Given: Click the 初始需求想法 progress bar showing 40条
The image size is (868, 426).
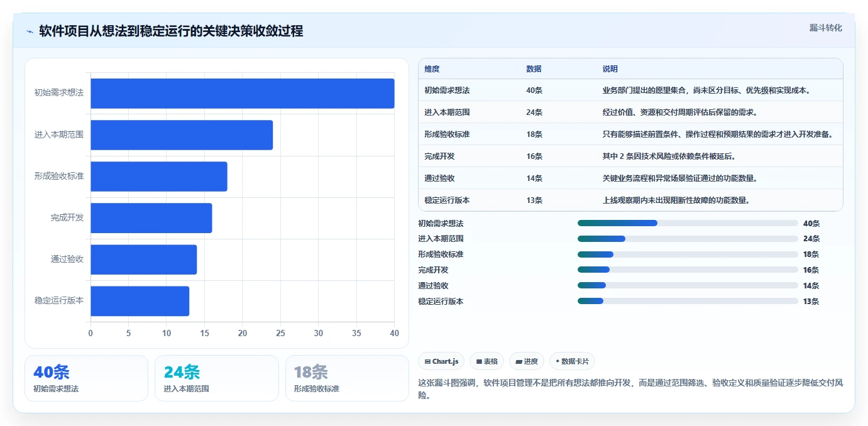Looking at the screenshot, I should pos(688,223).
